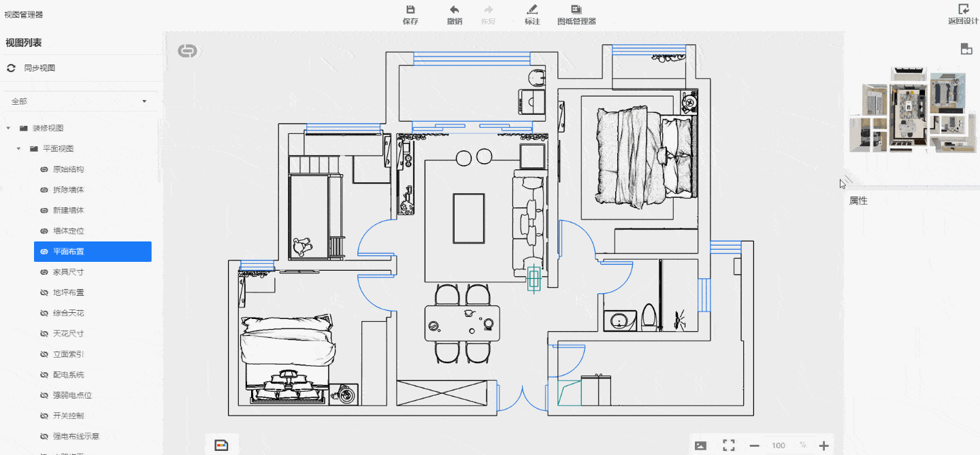
Task: Click the 视图列表 heading
Action: (x=24, y=43)
